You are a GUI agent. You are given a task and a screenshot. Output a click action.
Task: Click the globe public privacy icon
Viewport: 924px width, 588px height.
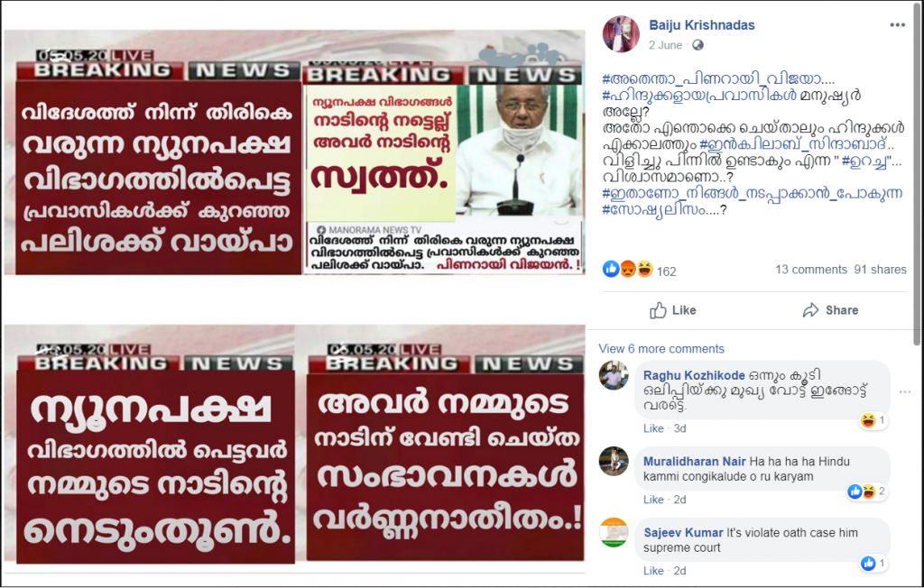coord(698,45)
